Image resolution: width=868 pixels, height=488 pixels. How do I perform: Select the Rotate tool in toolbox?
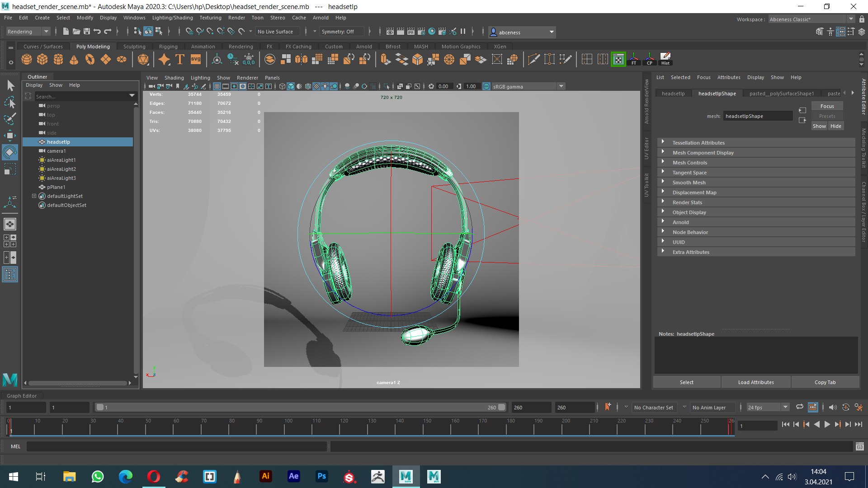click(10, 152)
